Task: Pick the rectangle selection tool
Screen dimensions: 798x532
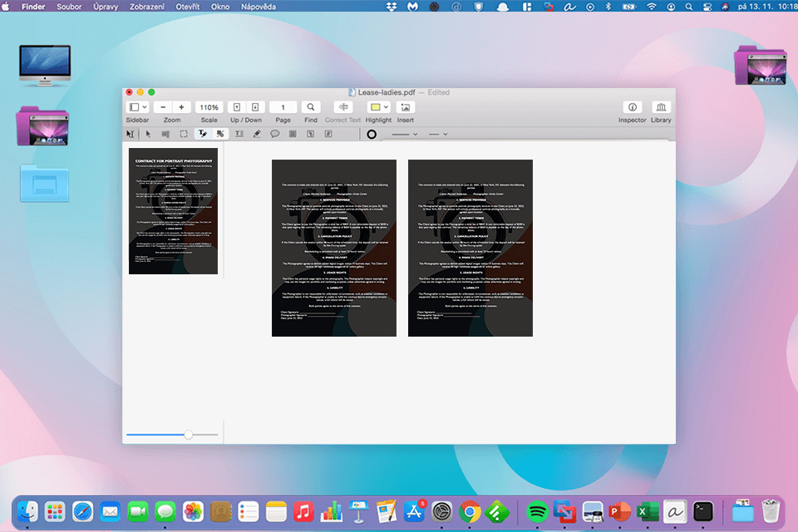Action: [184, 134]
